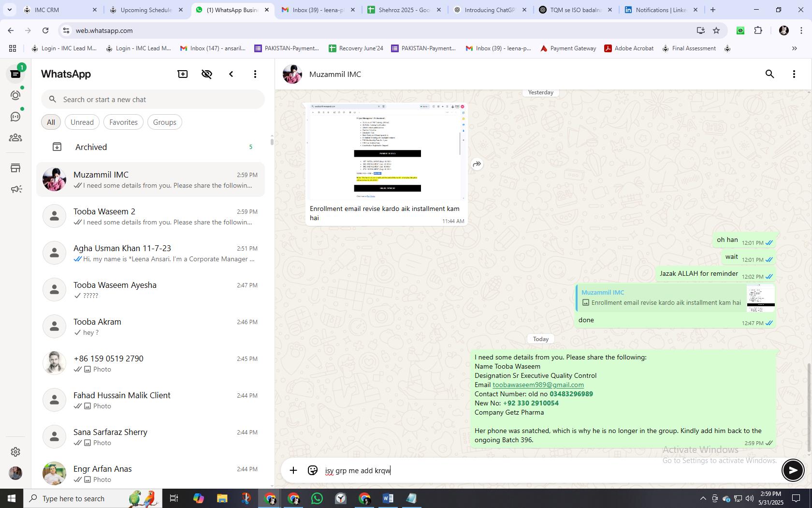Open +86 159 0519 2790 chat

[151, 363]
